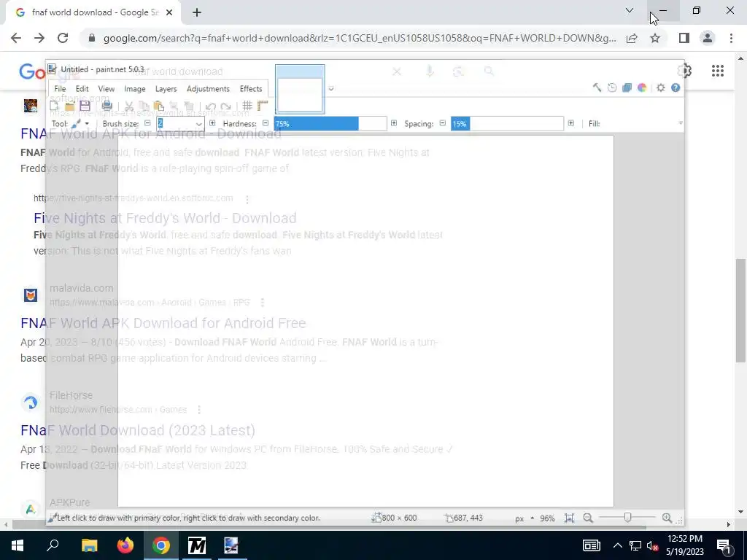Open the Effects menu in paint.net
Screen dimensions: 747x560
[x=251, y=89]
